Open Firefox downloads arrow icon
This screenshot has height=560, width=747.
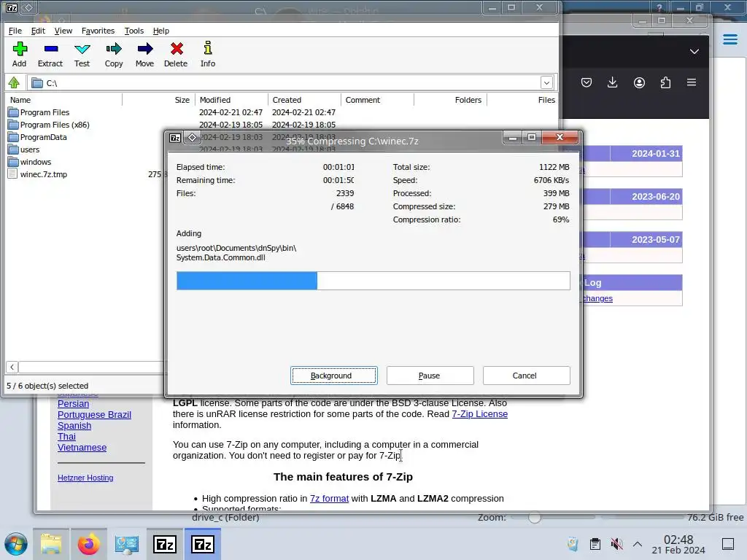coord(613,82)
